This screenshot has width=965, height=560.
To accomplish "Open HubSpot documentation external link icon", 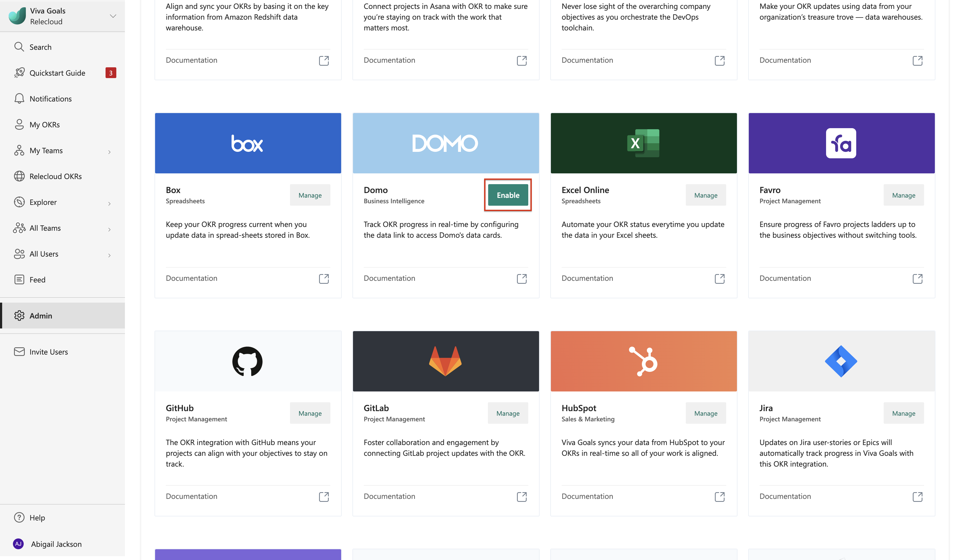I will (719, 496).
